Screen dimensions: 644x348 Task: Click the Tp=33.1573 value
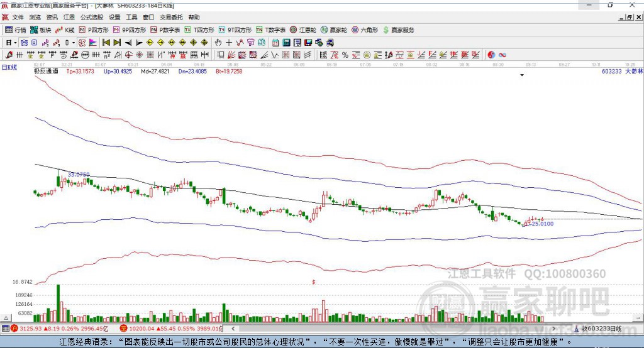click(x=80, y=71)
